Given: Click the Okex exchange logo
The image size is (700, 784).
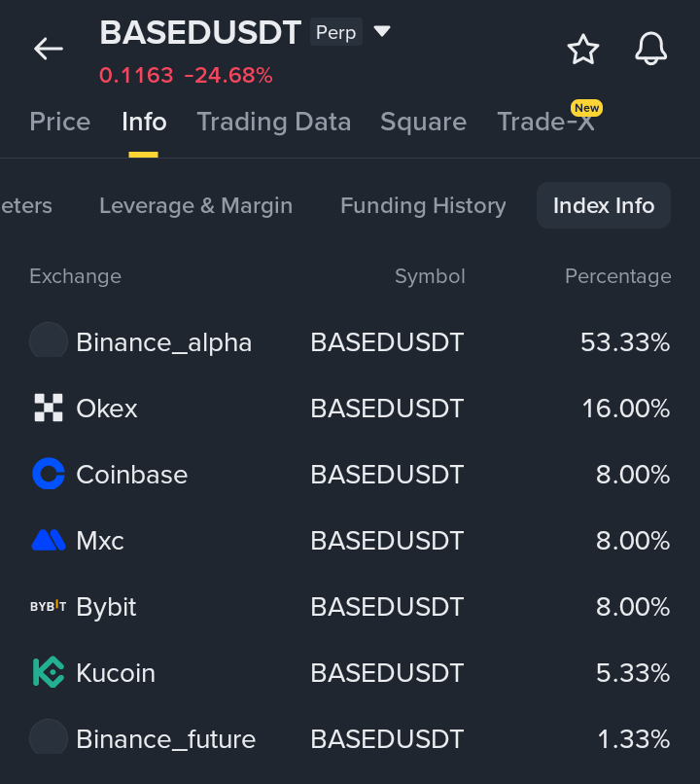Looking at the screenshot, I should point(49,408).
